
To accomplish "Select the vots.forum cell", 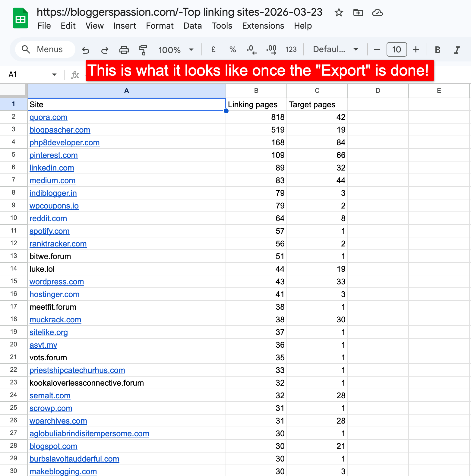I will tap(127, 358).
